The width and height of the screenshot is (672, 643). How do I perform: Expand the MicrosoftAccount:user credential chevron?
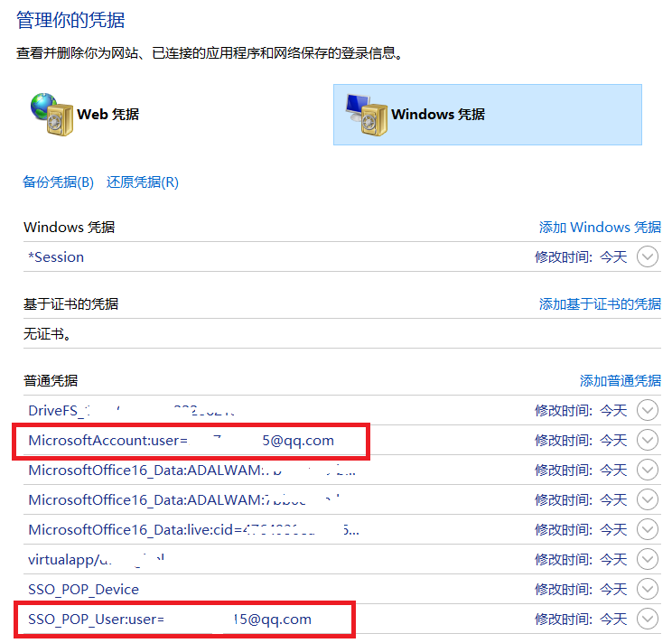[x=647, y=440]
